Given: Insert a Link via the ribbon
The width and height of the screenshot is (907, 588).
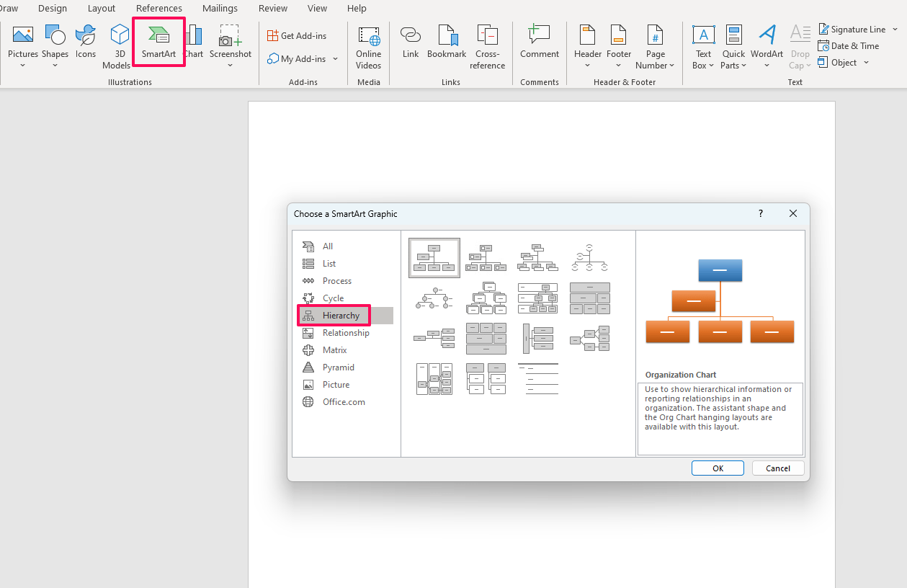Looking at the screenshot, I should (x=411, y=42).
